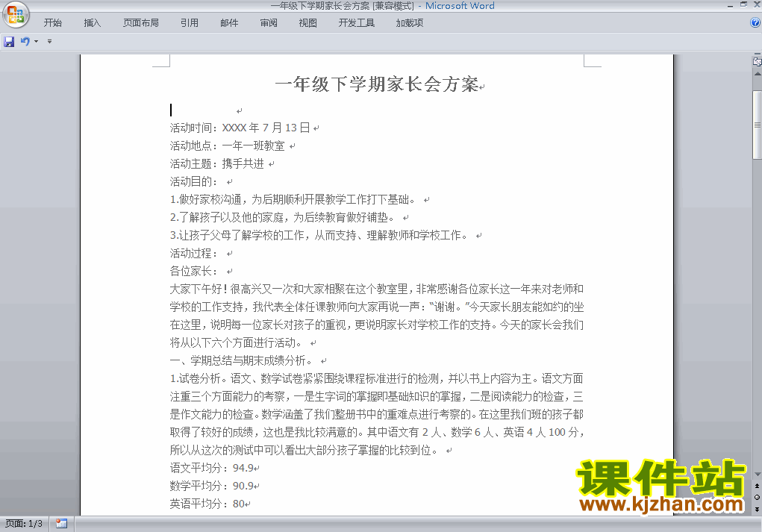Open the 插入 ribbon tab
Viewport: 762px width, 532px height.
click(x=93, y=23)
